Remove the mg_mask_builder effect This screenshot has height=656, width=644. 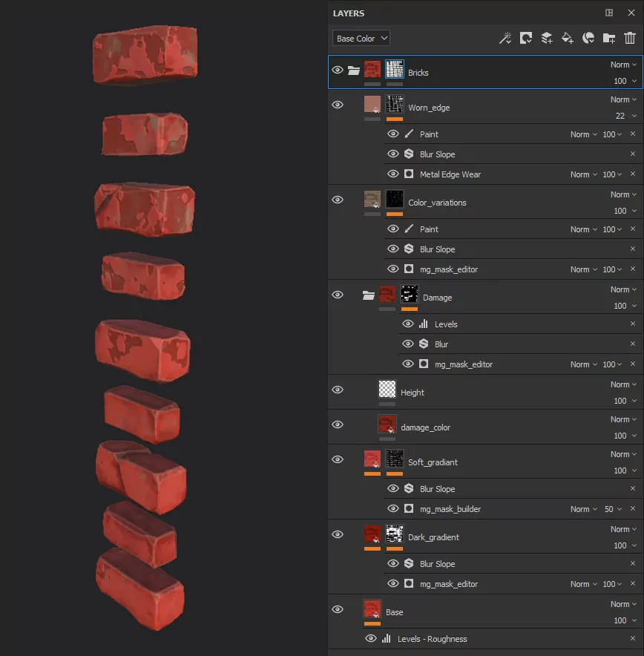[633, 509]
